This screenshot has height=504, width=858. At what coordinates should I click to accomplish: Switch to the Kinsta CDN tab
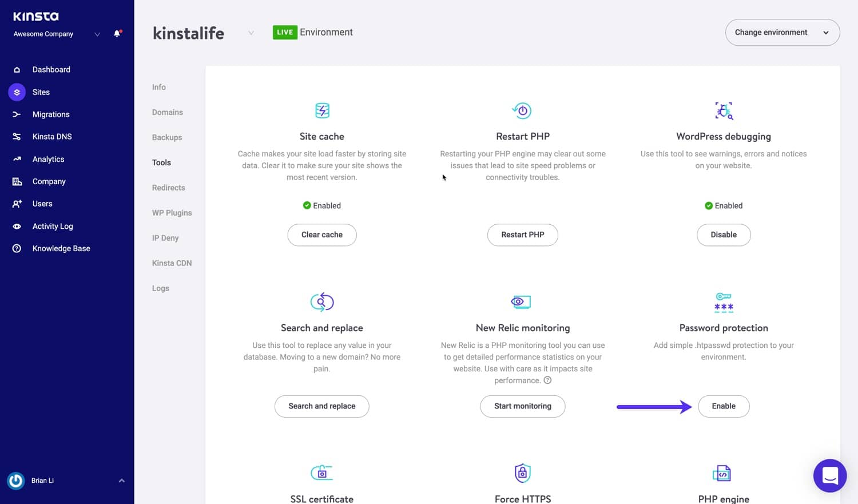pyautogui.click(x=172, y=263)
